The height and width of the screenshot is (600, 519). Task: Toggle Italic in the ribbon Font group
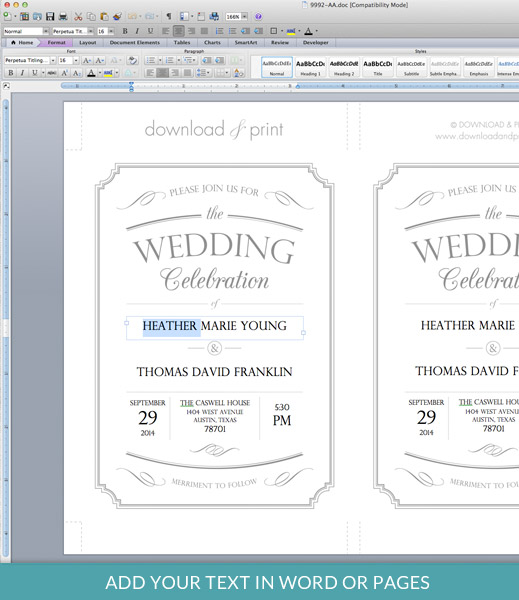coord(22,73)
